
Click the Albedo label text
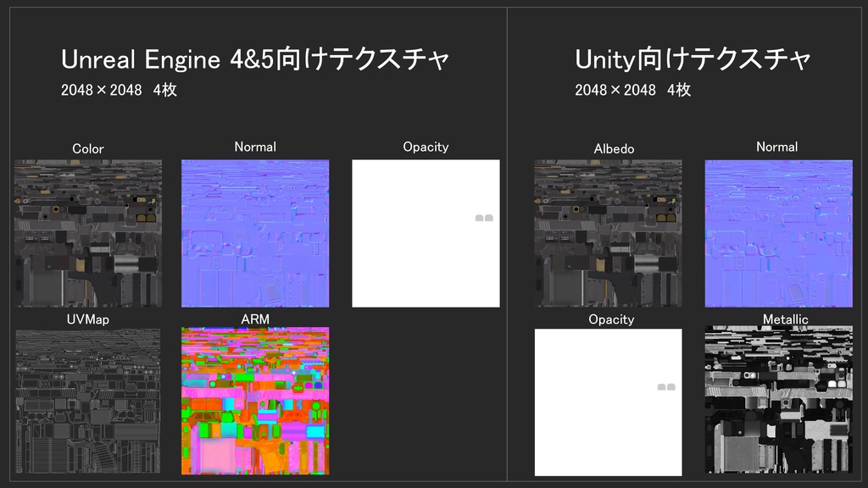tap(614, 149)
